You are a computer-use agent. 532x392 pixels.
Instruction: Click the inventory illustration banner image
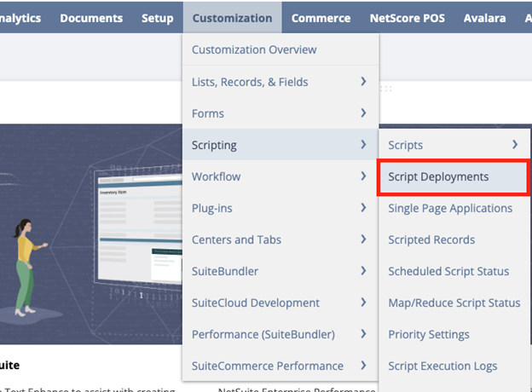tap(91, 234)
